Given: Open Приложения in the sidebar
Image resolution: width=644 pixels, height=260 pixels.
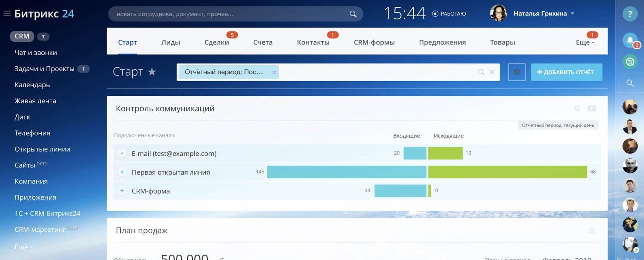Looking at the screenshot, I should (x=35, y=197).
